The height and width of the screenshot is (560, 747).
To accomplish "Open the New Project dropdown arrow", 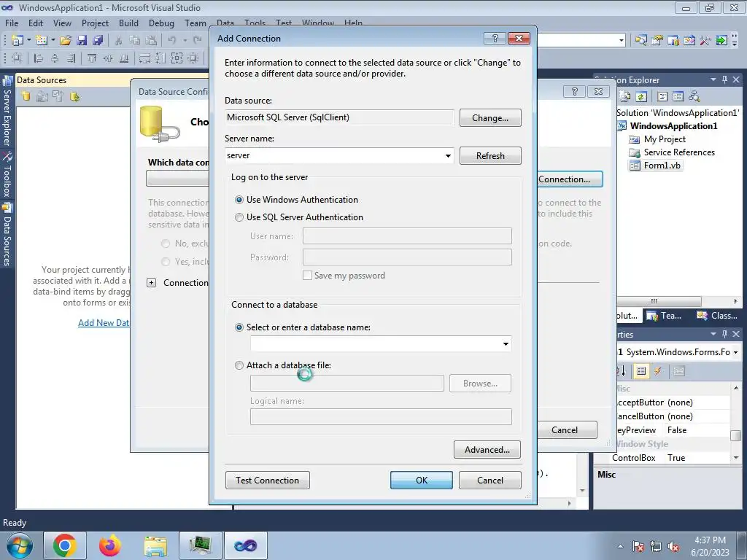I will [x=29, y=41].
